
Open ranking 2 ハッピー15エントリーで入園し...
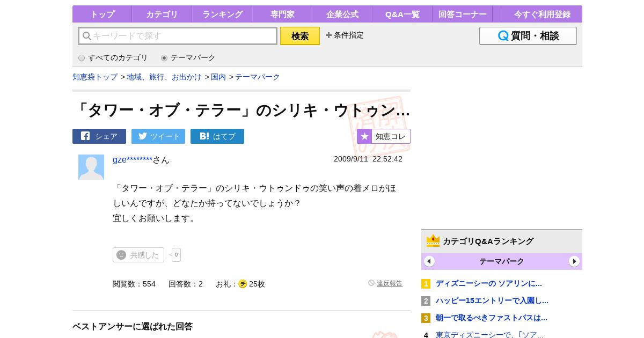pyautogui.click(x=492, y=300)
